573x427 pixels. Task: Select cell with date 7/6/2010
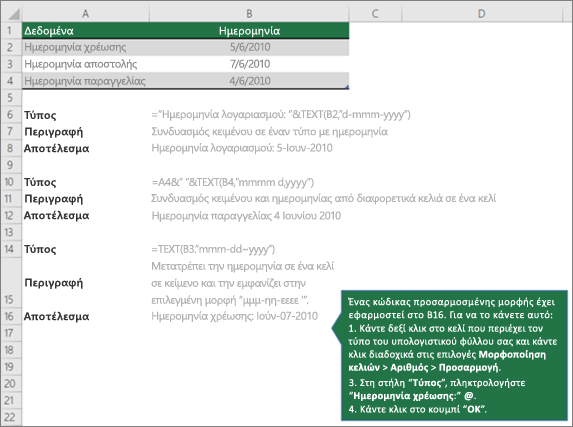coord(249,64)
